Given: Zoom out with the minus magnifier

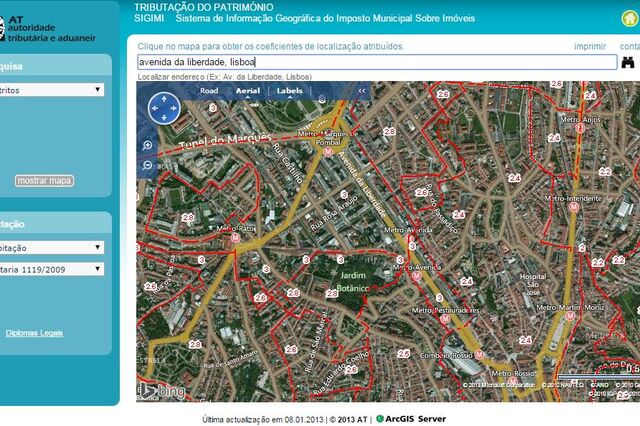Looking at the screenshot, I should (x=147, y=165).
